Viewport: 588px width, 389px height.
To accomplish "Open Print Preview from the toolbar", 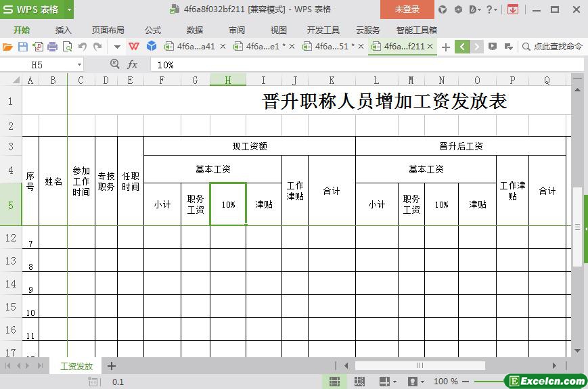I will [x=67, y=47].
